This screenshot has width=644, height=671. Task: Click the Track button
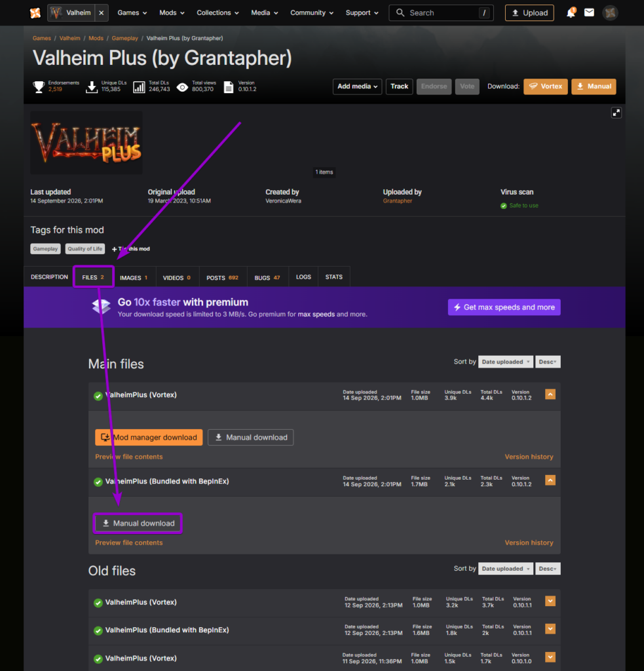point(399,86)
